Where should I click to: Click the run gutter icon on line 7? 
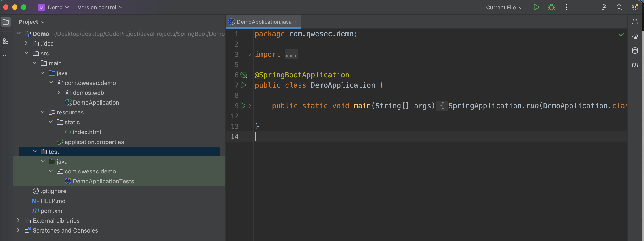click(244, 85)
